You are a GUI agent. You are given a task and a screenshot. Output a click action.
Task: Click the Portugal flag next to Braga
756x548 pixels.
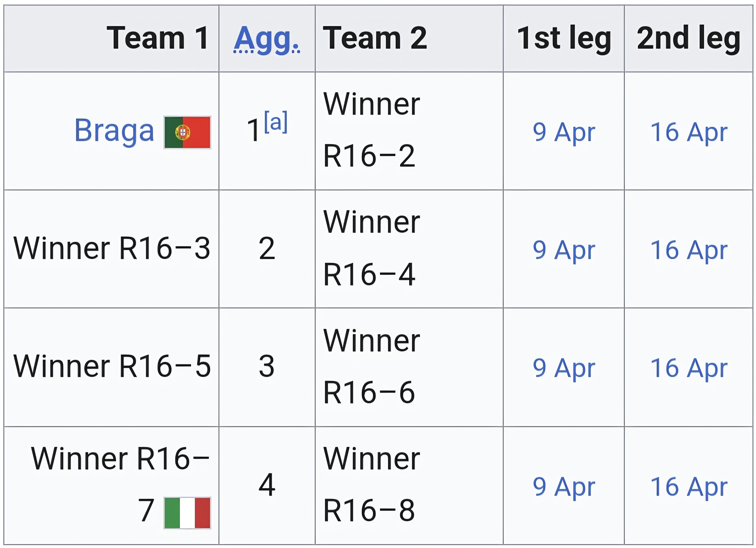[187, 132]
